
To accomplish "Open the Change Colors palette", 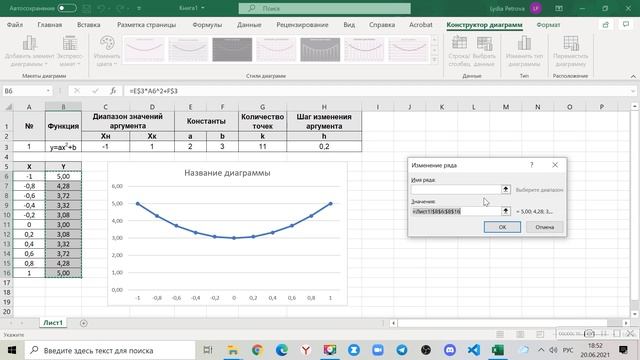I will [107, 51].
